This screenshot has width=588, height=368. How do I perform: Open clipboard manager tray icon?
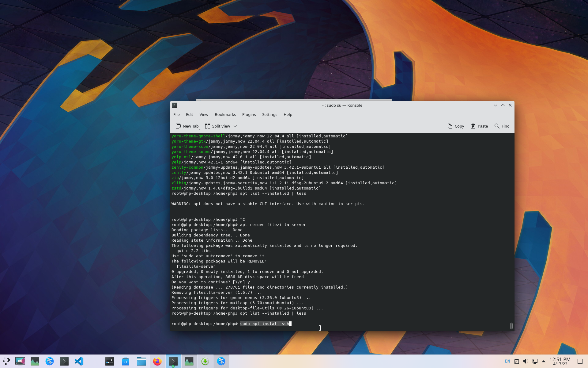coord(517,361)
